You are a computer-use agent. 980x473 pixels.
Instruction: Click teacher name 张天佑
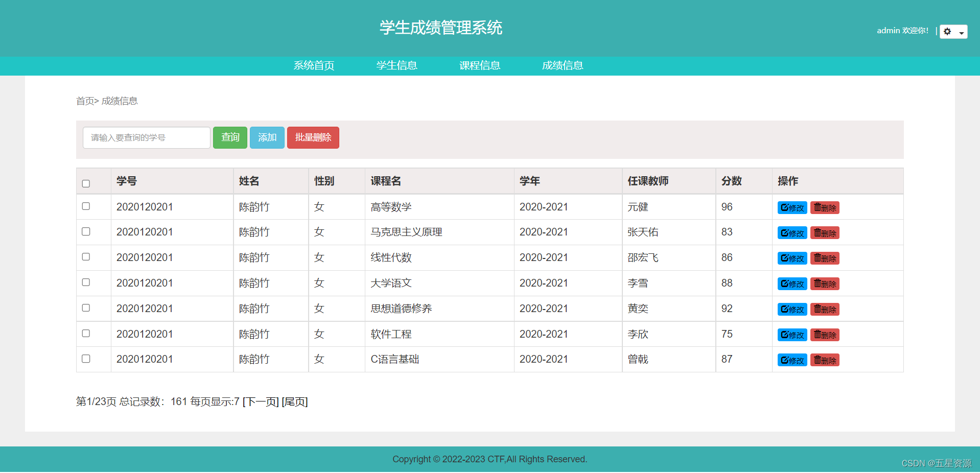tap(643, 232)
